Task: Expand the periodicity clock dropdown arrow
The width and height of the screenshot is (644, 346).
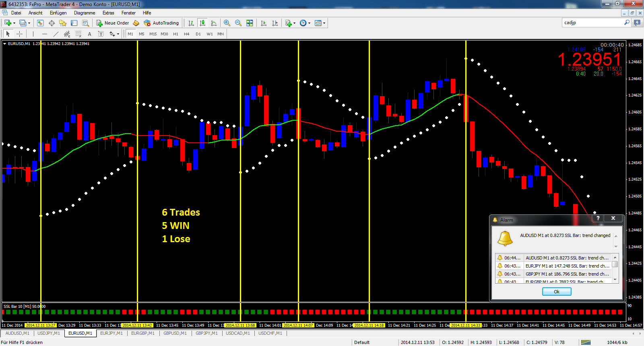Action: pyautogui.click(x=310, y=23)
